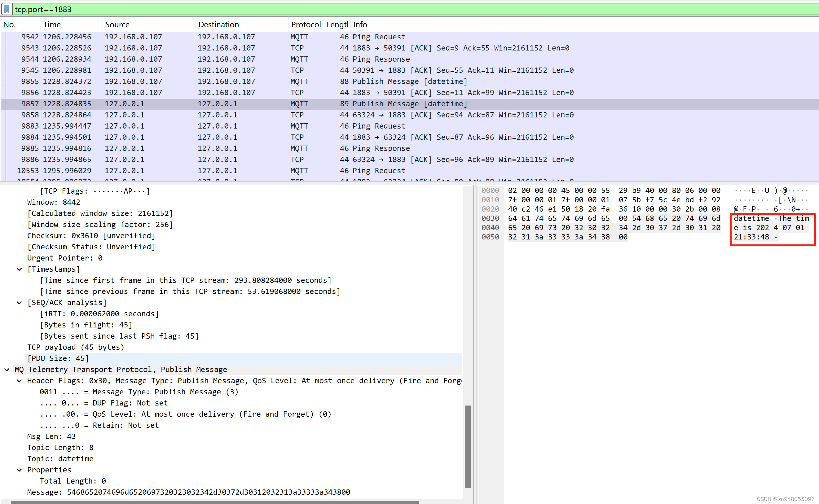
Task: Collapse the Header Flags tree node
Action: tap(19, 381)
